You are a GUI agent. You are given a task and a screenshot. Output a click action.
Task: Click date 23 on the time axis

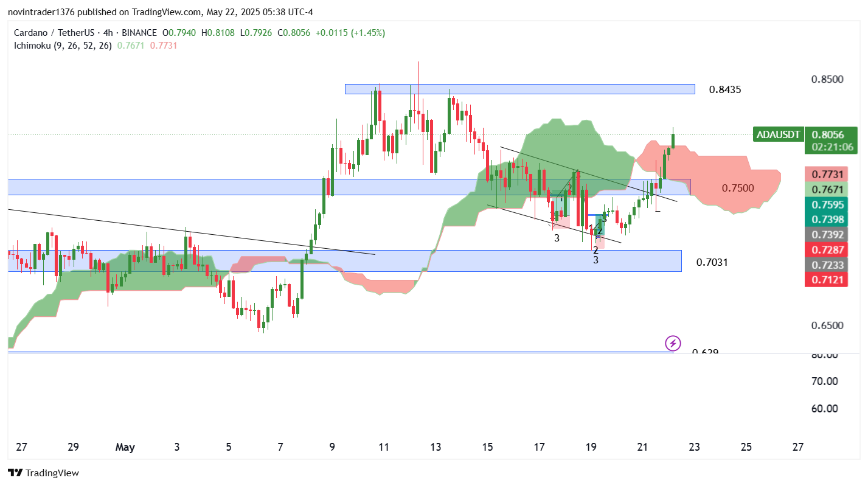point(694,447)
